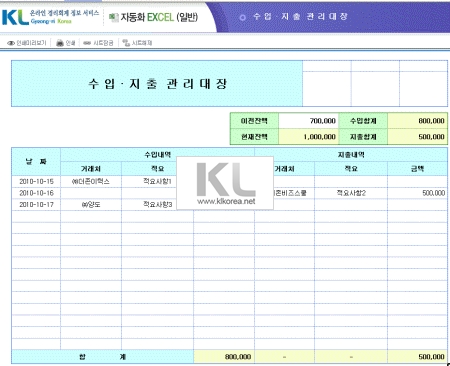Click the KL logo in the top header
Screen dimensions: 450x366
tap(15, 17)
